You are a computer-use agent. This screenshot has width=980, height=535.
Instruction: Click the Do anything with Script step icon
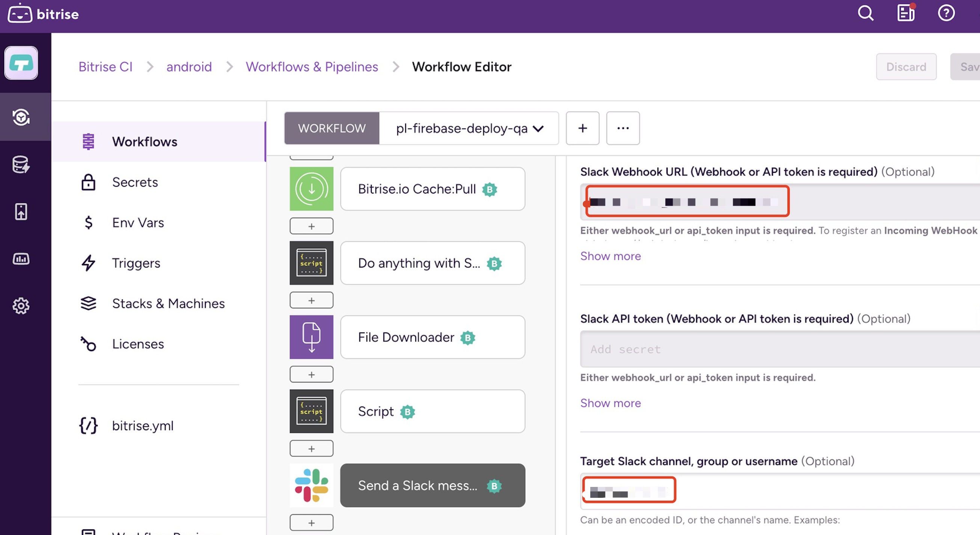pyautogui.click(x=312, y=263)
